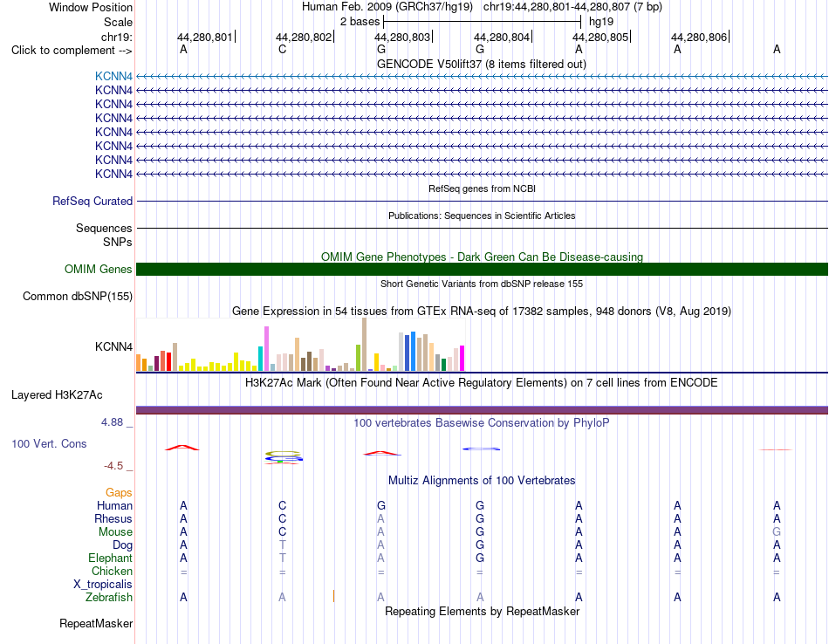Select the dark green OMIM gene bar
The height and width of the screenshot is (644, 829).
tap(482, 269)
